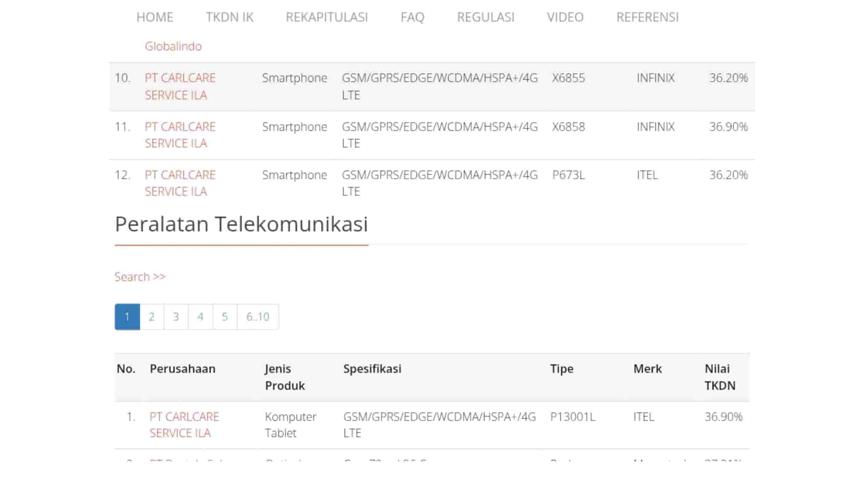Open PT CARLCARE SERVICE ILA for the P673L entry
This screenshot has width=863, height=504.
coord(180,183)
